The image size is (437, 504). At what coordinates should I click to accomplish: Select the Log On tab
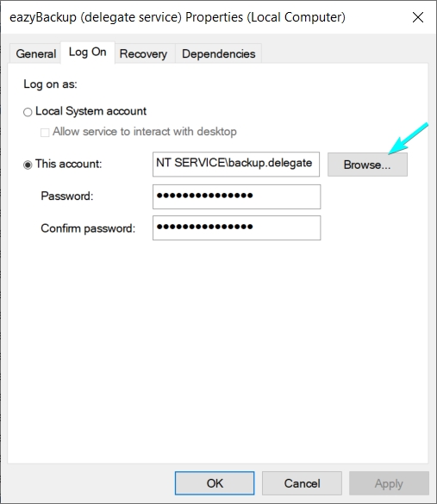[x=87, y=52]
